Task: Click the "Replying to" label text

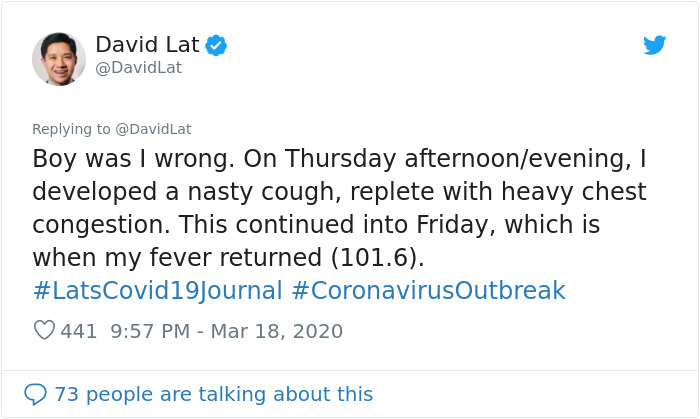Action: (72, 129)
